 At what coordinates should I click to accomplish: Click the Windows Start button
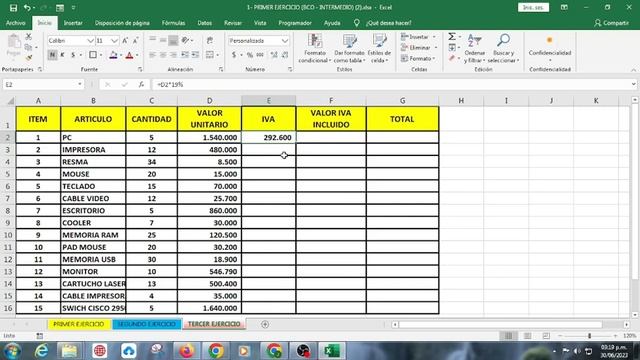click(x=12, y=351)
